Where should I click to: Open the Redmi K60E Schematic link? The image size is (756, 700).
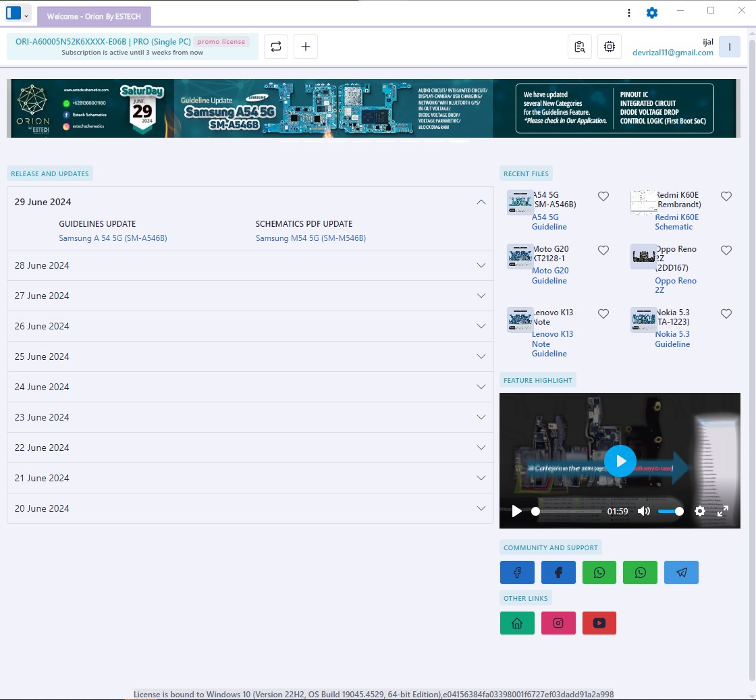pyautogui.click(x=676, y=222)
